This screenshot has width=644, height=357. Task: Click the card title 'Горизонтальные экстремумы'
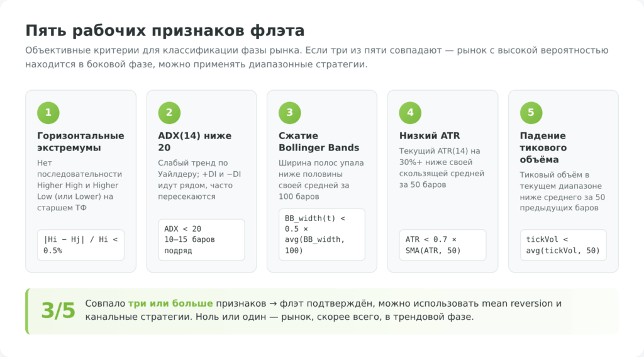click(80, 142)
